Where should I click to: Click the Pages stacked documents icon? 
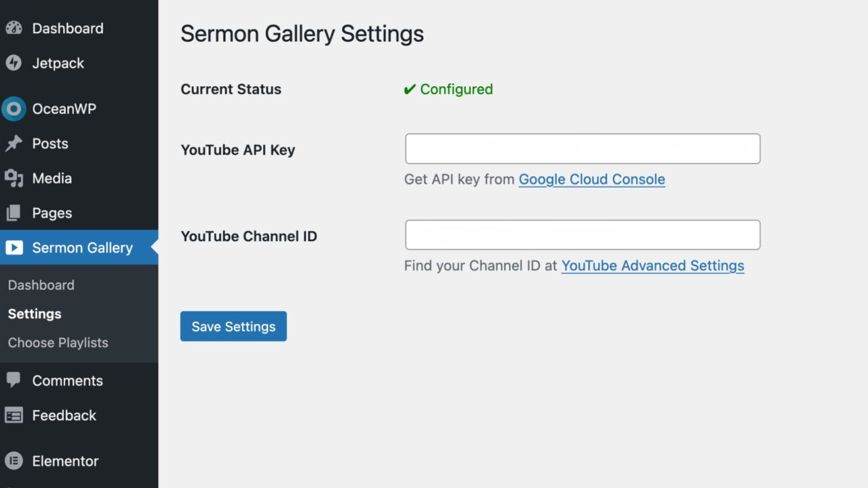point(14,213)
